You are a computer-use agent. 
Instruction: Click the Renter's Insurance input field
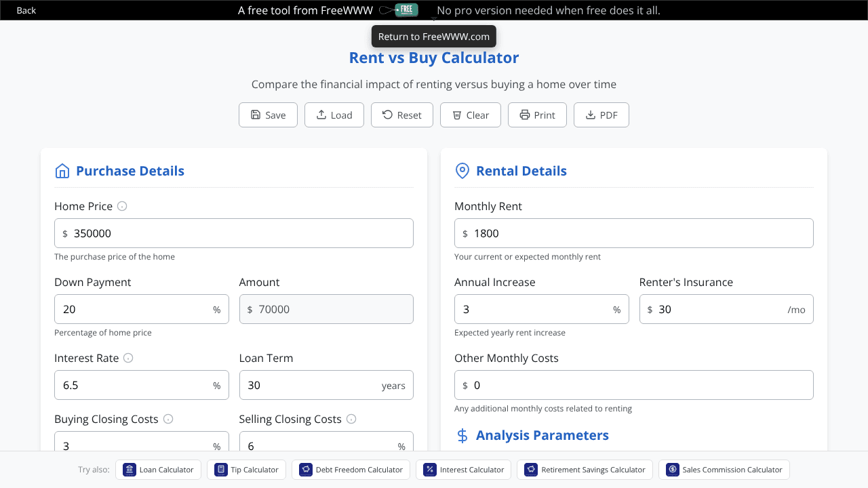tap(726, 309)
